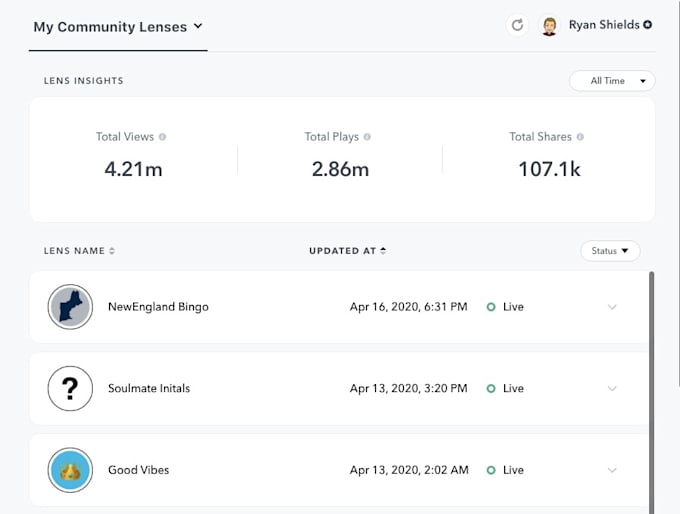Click info icon next to Total Plays
This screenshot has width=680, height=514.
[x=367, y=137]
